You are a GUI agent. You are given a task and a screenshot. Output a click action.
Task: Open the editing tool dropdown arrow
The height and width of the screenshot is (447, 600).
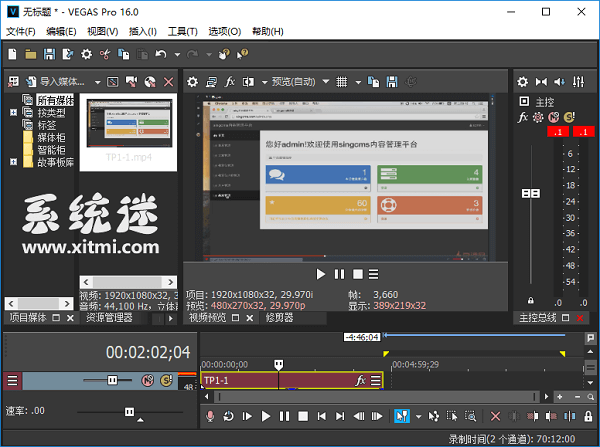[x=419, y=416]
